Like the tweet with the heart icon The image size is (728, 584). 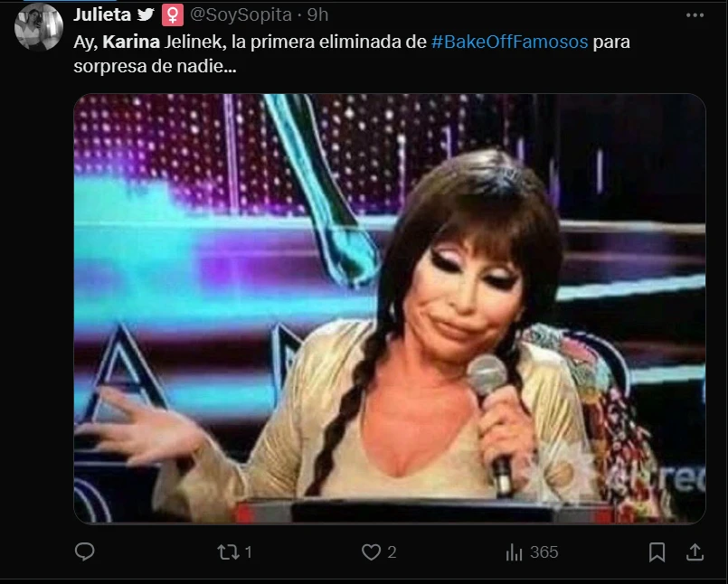[371, 552]
